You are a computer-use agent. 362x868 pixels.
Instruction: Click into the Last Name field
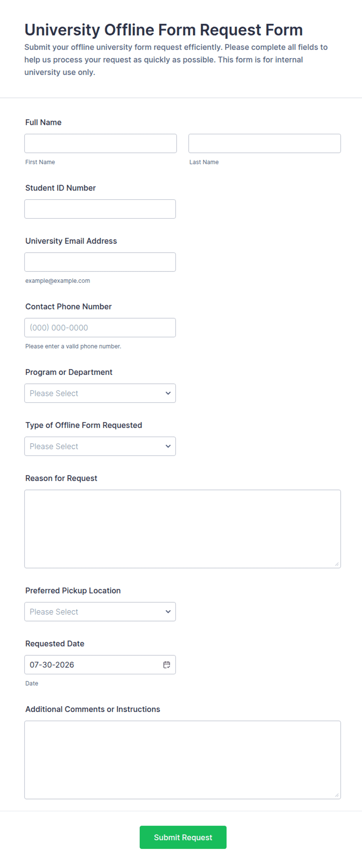265,143
